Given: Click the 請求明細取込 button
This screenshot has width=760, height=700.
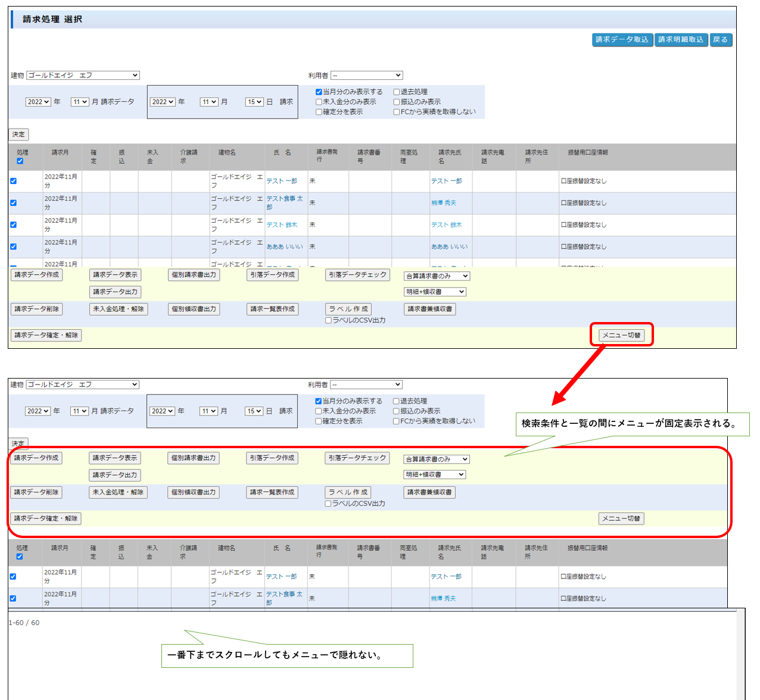Looking at the screenshot, I should 681,40.
